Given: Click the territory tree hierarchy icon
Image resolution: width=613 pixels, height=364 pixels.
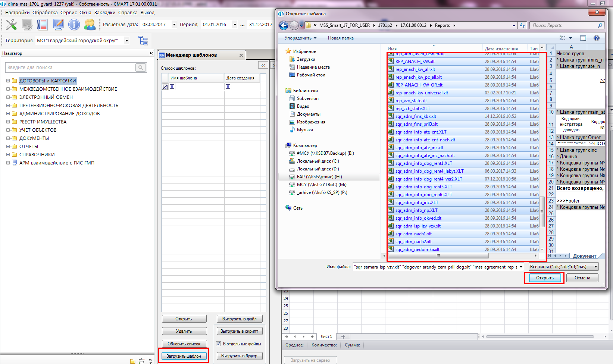Looking at the screenshot, I should tap(143, 40).
